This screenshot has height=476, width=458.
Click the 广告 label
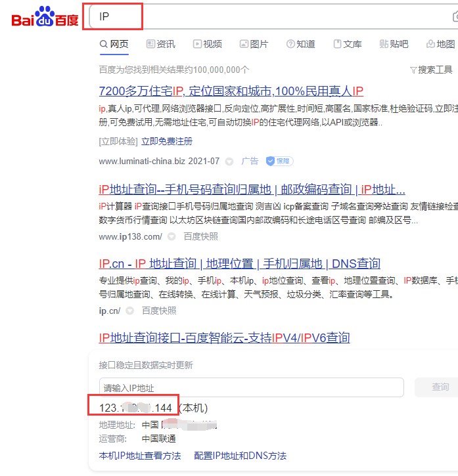point(250,161)
